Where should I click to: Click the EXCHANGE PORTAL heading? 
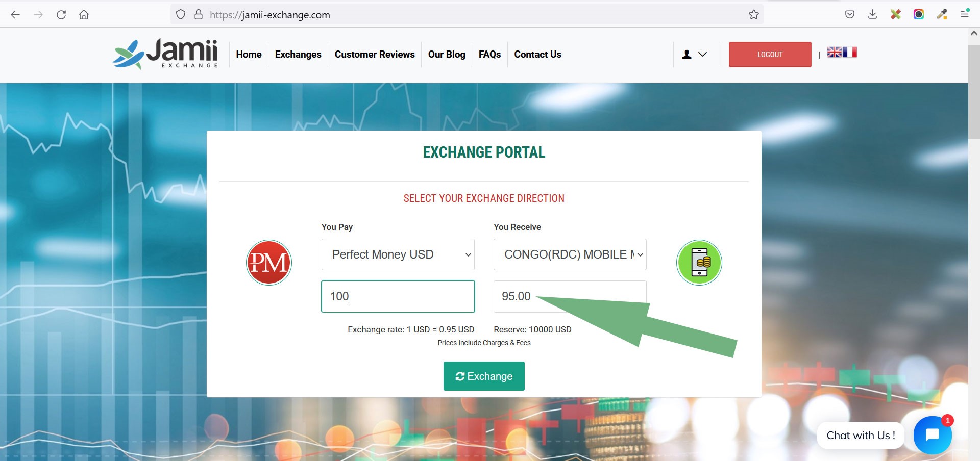tap(484, 152)
